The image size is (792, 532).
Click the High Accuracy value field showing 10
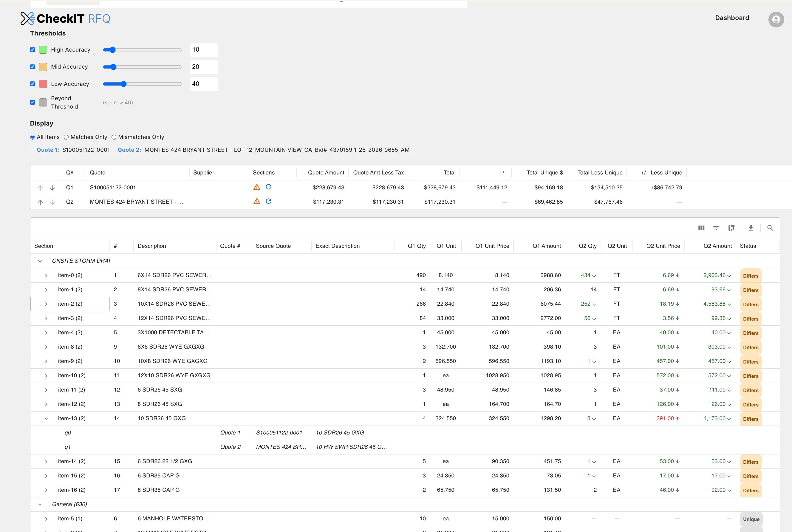tap(204, 50)
